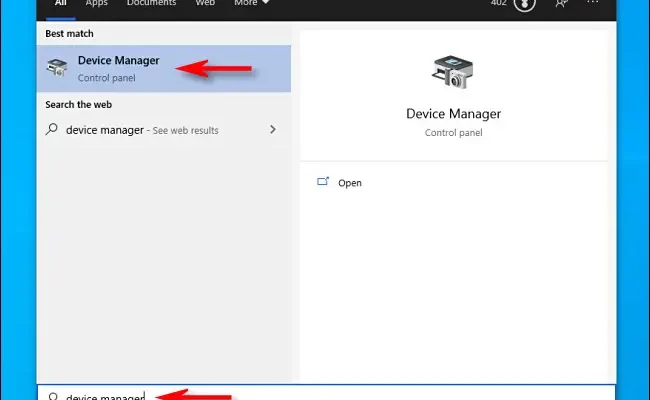Switch to the Web search tab
The image size is (650, 400).
click(205, 3)
